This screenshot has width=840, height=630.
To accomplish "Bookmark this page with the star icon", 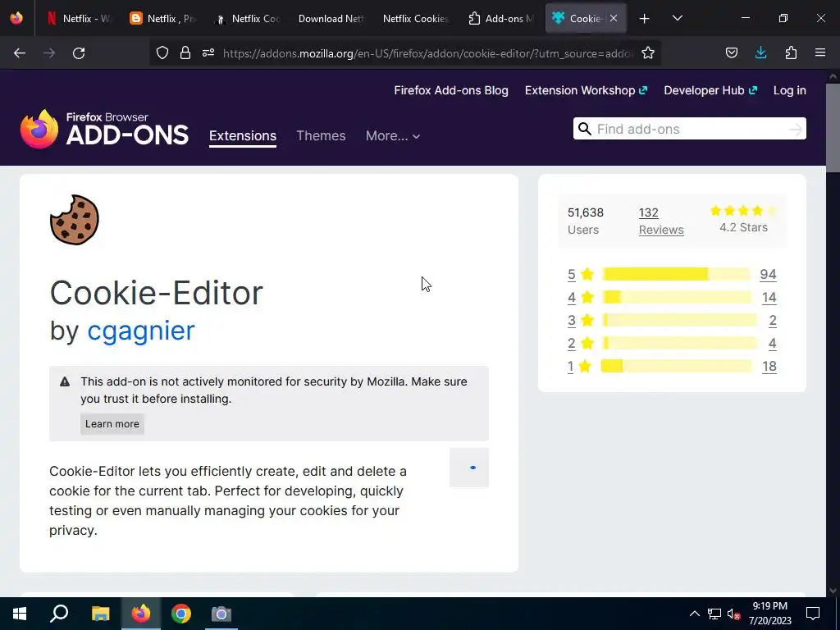I will 648,52.
